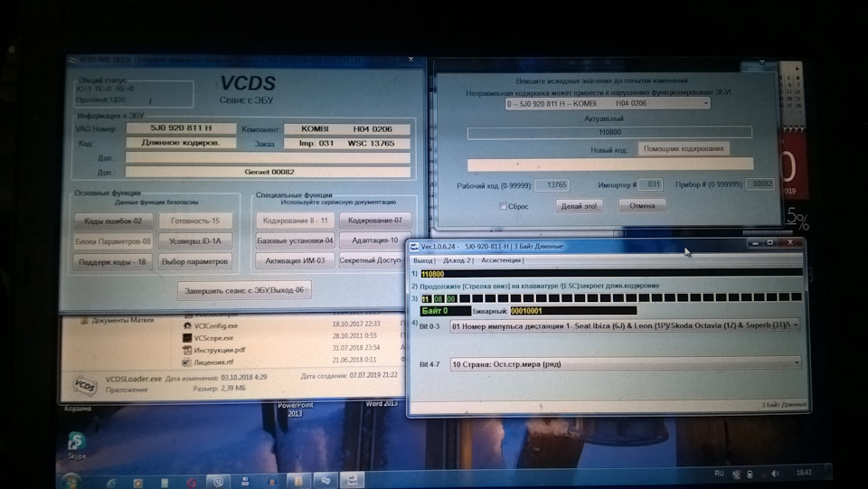
Task: Open the Word 2013 desktop shortcut
Action: [381, 403]
